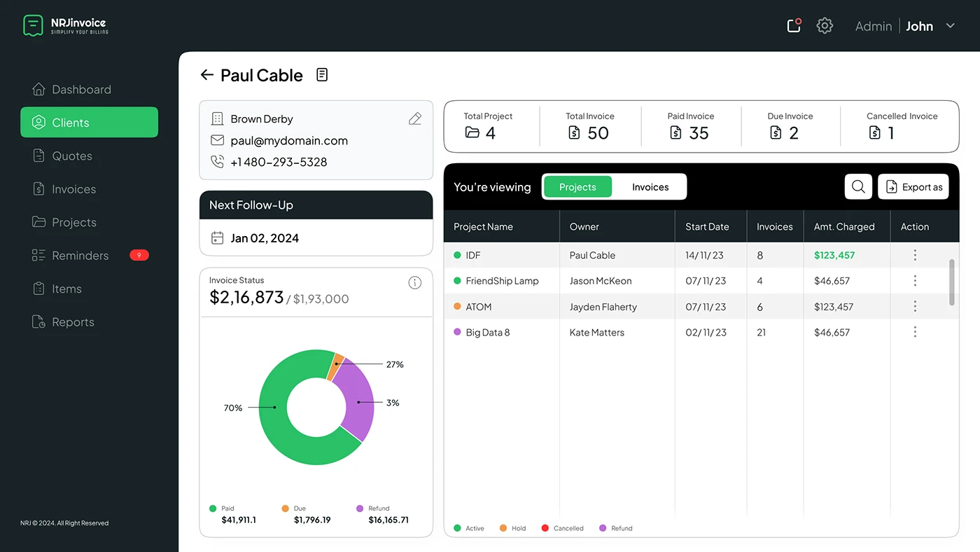The image size is (980, 552).
Task: Click Export as button
Action: coord(913,187)
